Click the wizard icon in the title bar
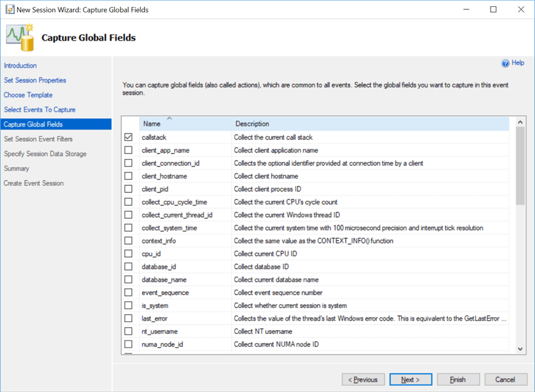Viewport: 535px width, 392px height. point(10,9)
